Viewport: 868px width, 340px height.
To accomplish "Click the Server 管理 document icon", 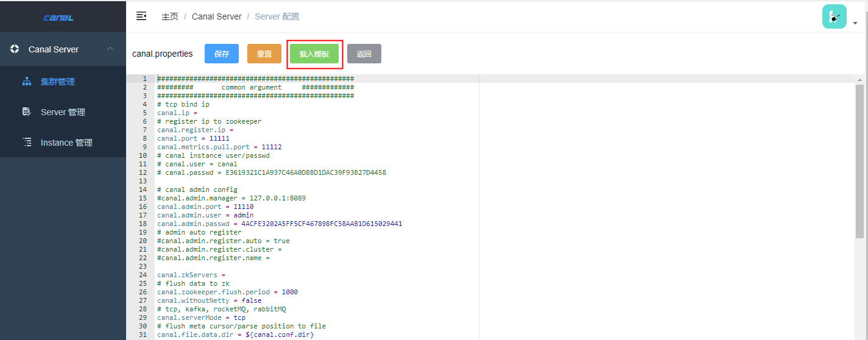I will (x=26, y=112).
